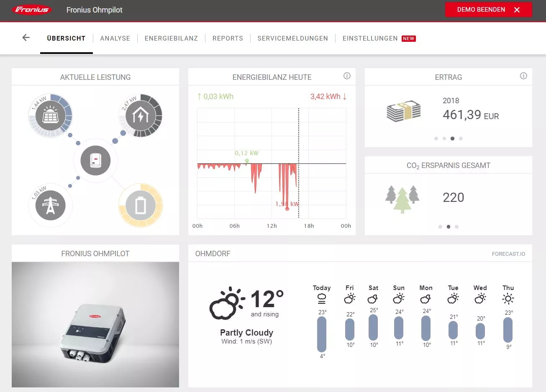This screenshot has height=392, width=546.
Task: Click the Fronius Ohmpilot device image
Action: coord(95,325)
